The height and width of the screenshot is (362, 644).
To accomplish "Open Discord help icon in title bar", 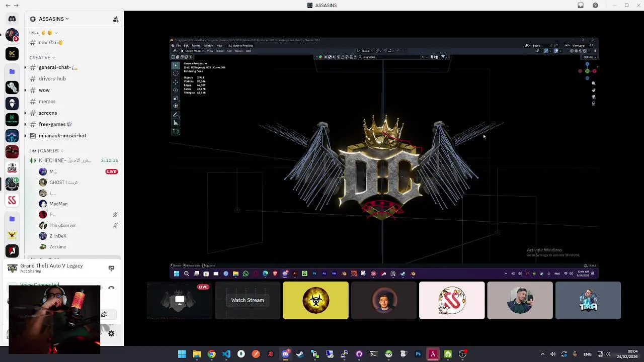I will pyautogui.click(x=595, y=6).
